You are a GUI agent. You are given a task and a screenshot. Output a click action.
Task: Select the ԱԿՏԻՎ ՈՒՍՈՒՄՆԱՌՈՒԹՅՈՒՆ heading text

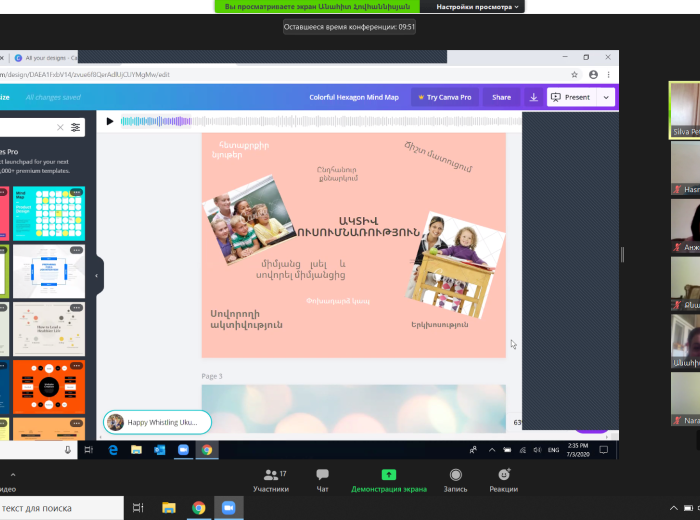358,227
